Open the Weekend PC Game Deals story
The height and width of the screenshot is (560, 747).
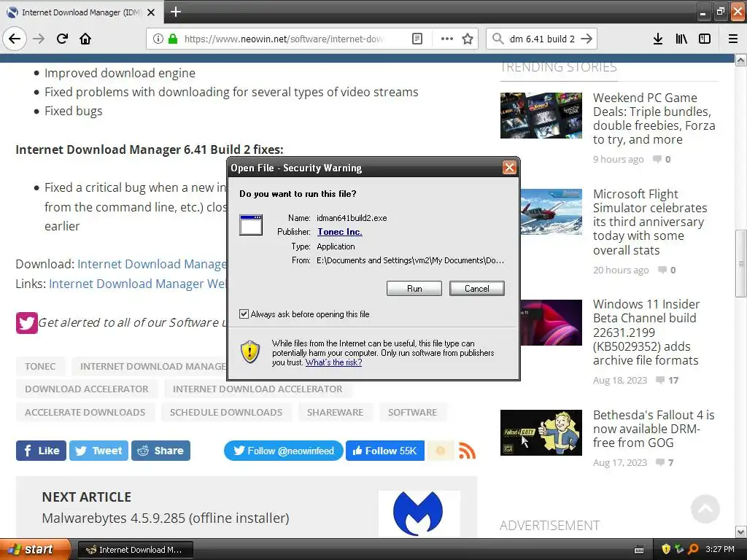click(x=654, y=119)
